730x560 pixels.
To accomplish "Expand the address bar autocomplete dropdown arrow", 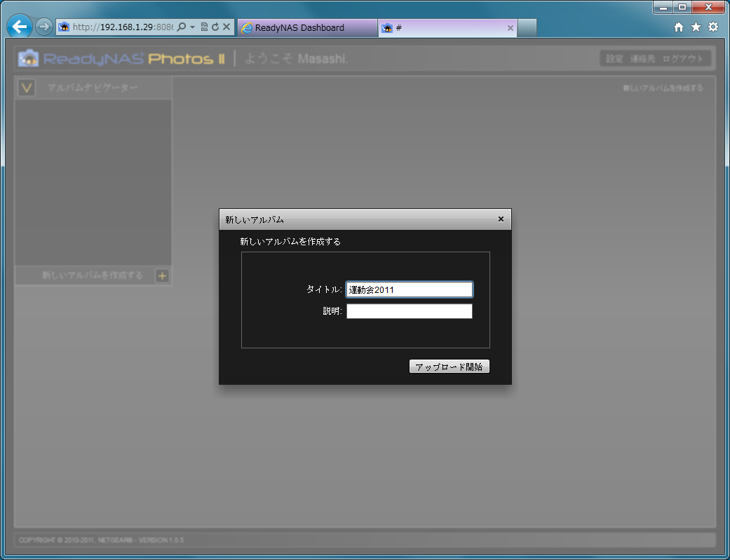I will (x=192, y=27).
